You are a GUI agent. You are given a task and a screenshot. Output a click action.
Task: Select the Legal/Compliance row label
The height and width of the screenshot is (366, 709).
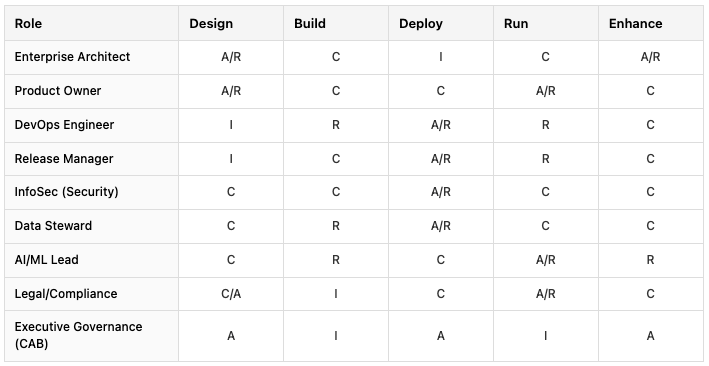66,294
